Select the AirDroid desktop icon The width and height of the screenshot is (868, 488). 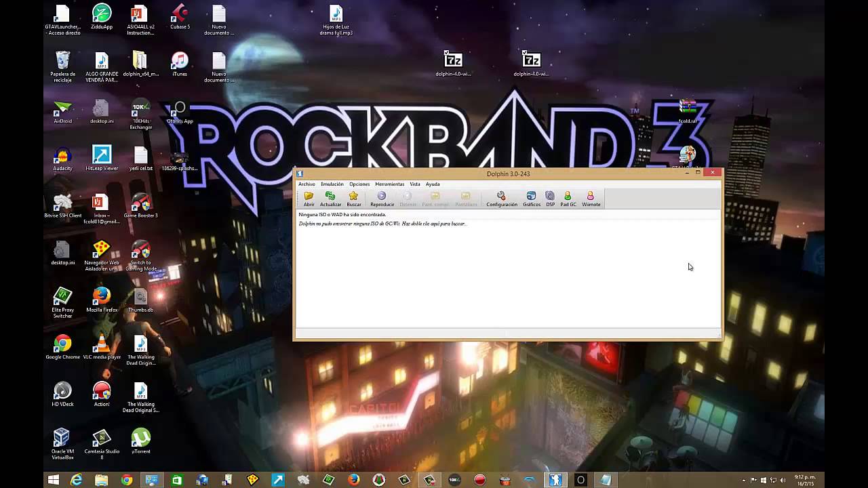[x=62, y=112]
